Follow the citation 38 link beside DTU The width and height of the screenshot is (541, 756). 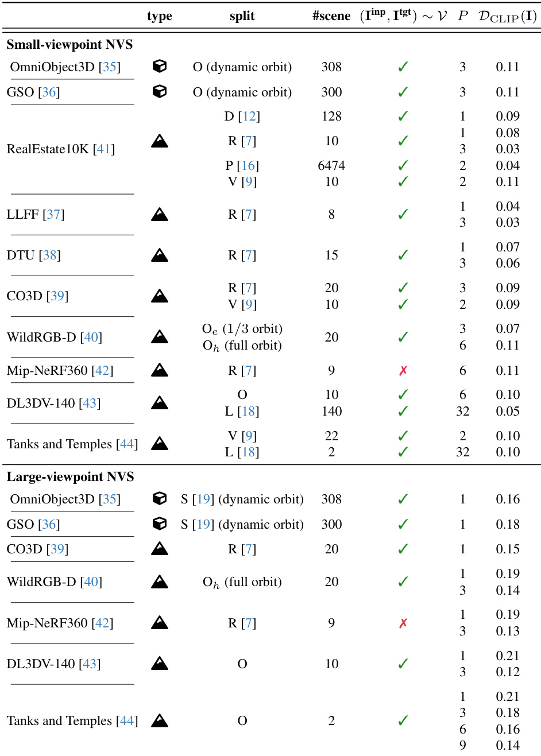(x=50, y=255)
